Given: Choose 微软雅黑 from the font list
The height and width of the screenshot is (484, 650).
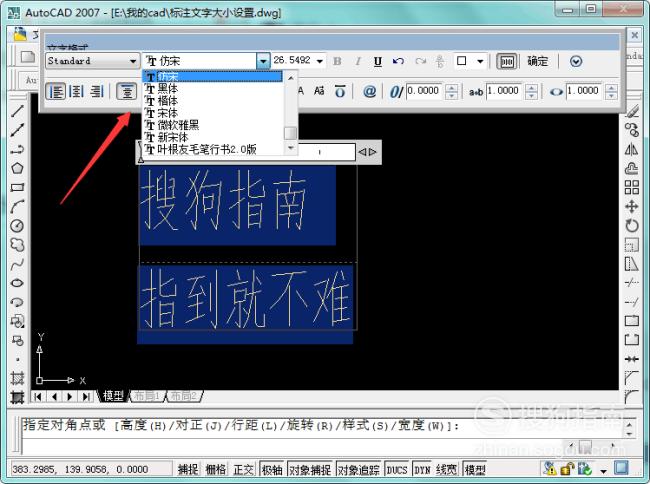Looking at the screenshot, I should coord(213,125).
